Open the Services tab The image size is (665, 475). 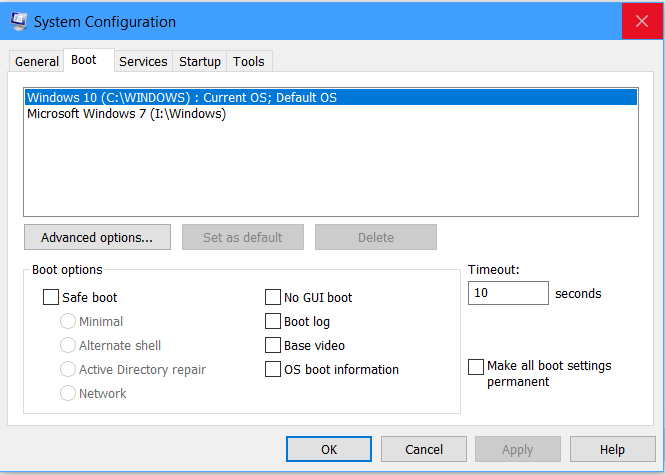click(x=143, y=61)
